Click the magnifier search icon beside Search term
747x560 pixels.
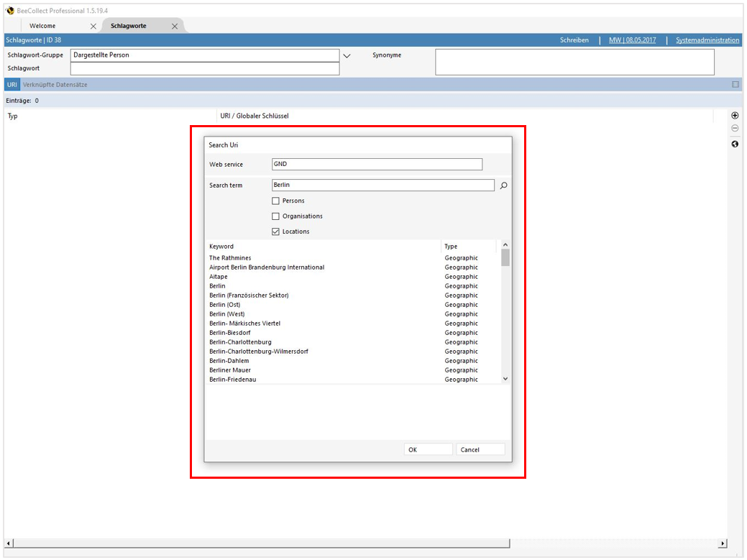[503, 185]
